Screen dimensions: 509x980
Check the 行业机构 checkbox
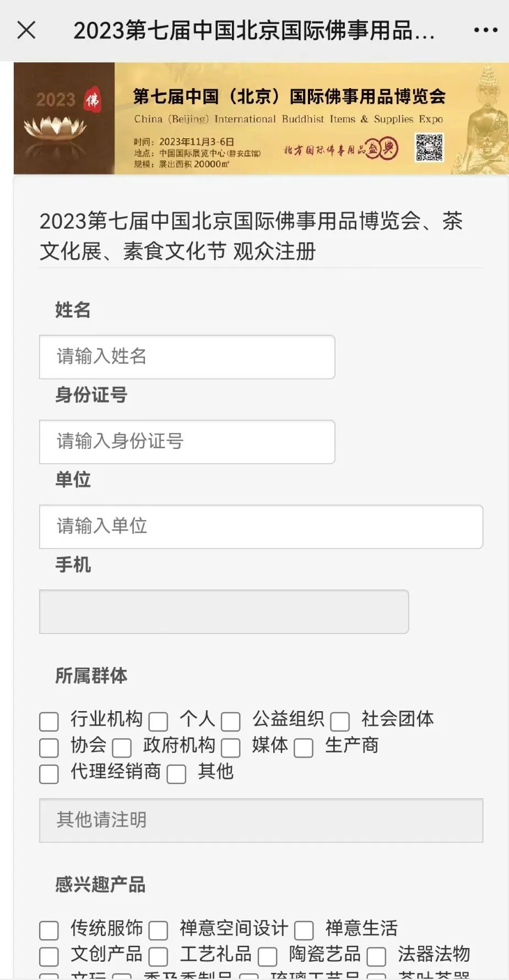click(x=49, y=721)
